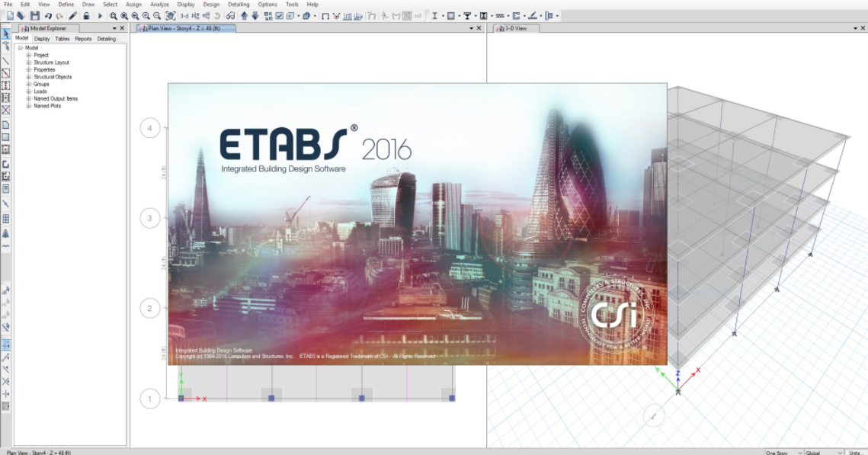Switch to the Display tab
This screenshot has height=455, width=868.
click(x=41, y=39)
